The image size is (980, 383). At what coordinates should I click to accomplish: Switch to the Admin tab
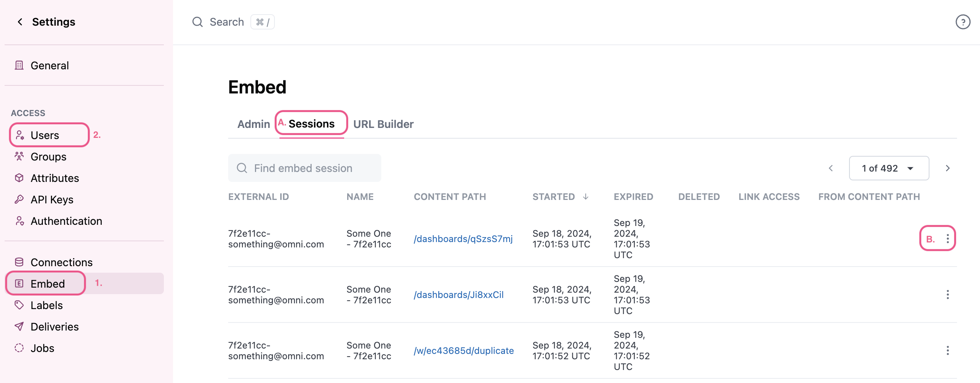click(253, 124)
